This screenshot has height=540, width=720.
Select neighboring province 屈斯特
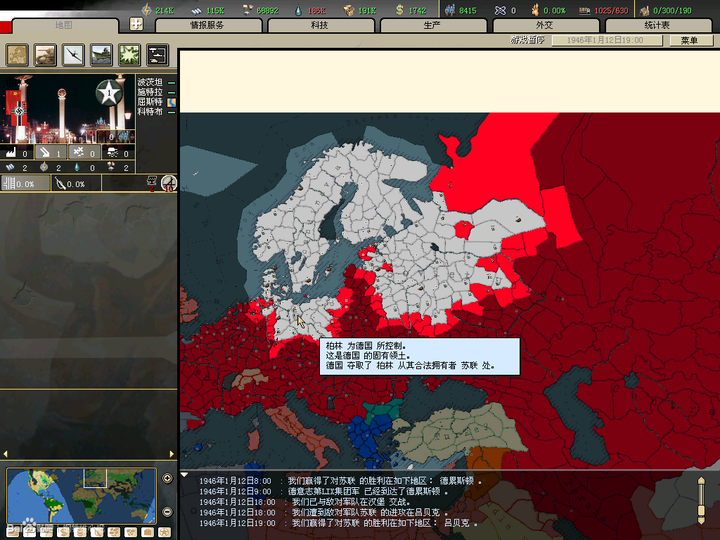(150, 102)
